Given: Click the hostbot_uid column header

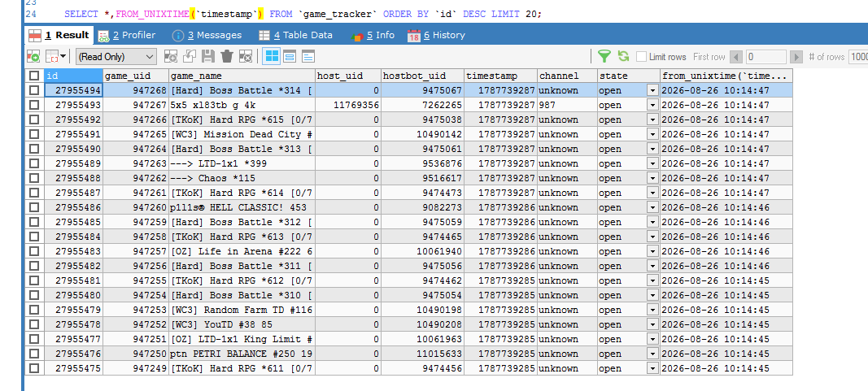Looking at the screenshot, I should 422,76.
